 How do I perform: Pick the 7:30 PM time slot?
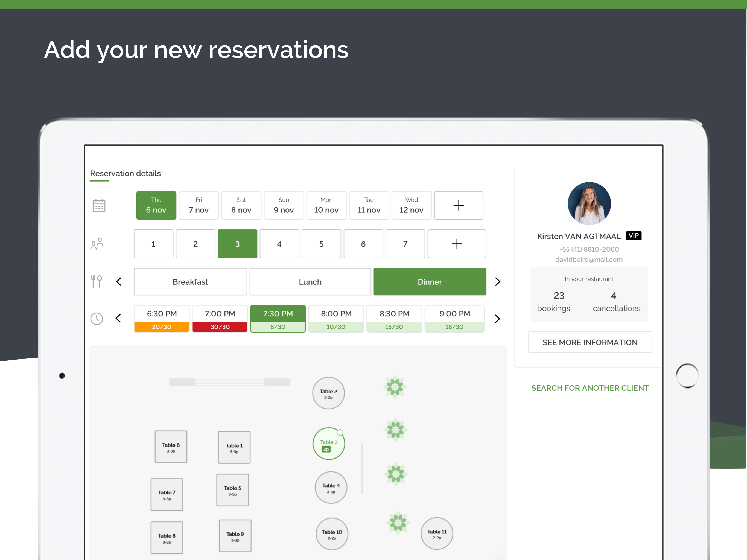click(278, 319)
